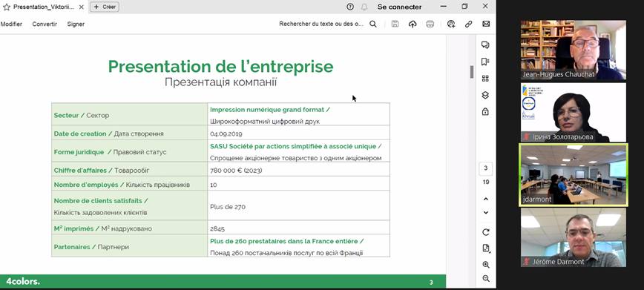
Task: Copy the link with the chain icon
Action: [469, 24]
